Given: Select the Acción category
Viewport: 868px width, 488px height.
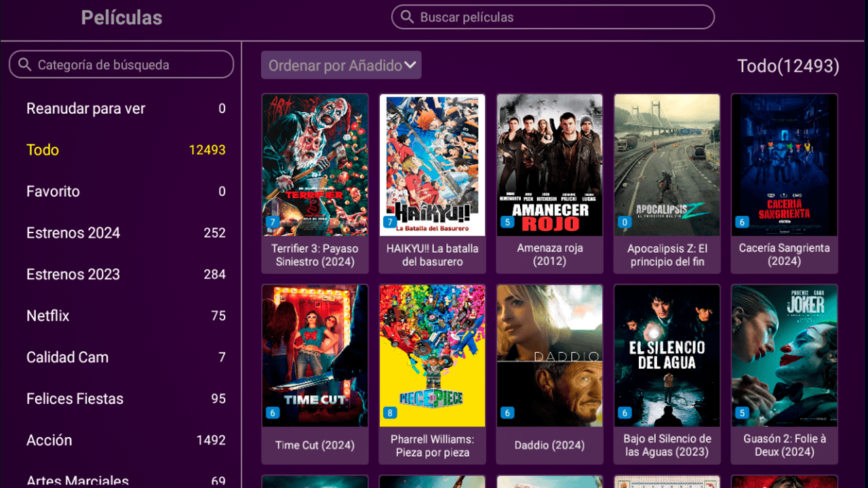Looking at the screenshot, I should (x=49, y=441).
